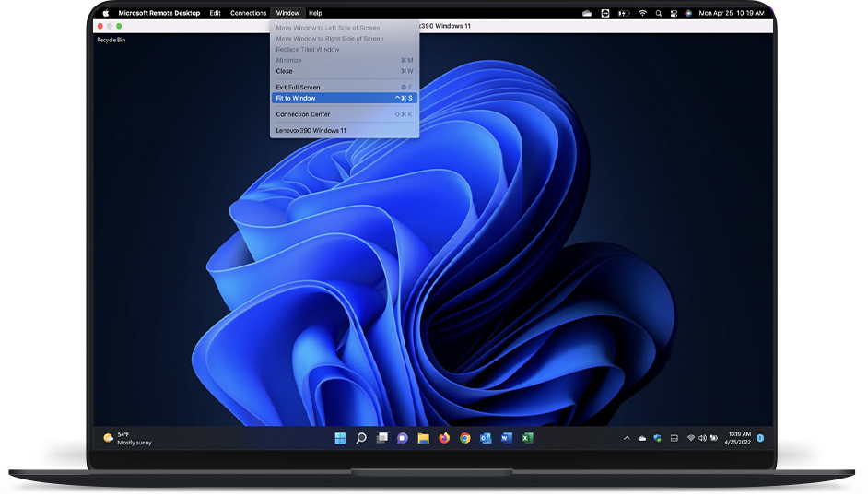Launch Google Chrome from the taskbar
The image size is (868, 497).
click(x=465, y=438)
